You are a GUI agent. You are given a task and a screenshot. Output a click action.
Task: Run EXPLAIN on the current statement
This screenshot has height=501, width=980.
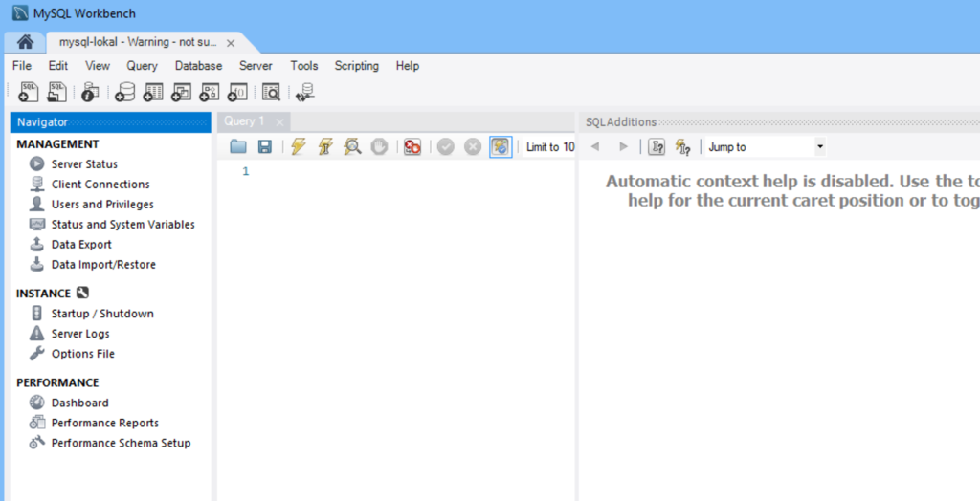click(352, 147)
